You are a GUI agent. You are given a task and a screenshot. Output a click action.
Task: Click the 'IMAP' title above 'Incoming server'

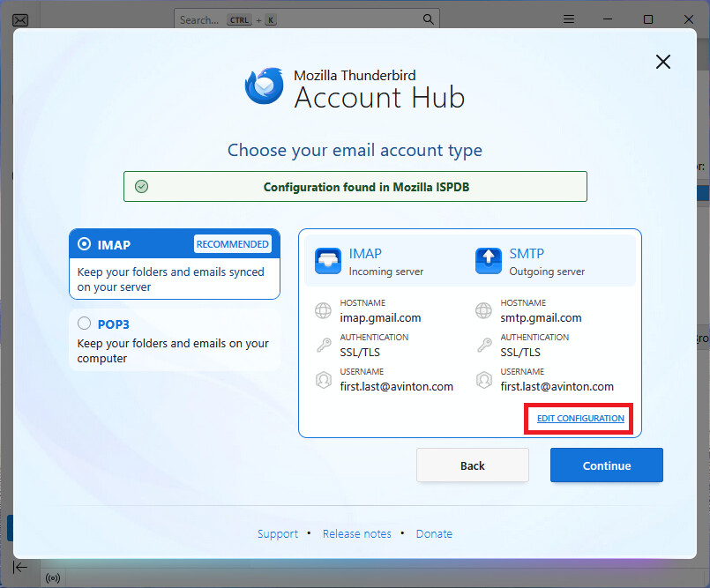point(365,254)
